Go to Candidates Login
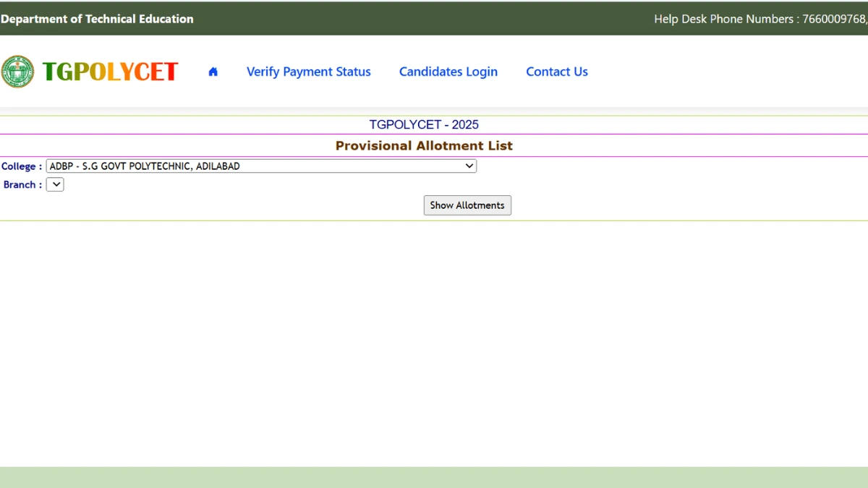The width and height of the screenshot is (868, 488). 448,72
